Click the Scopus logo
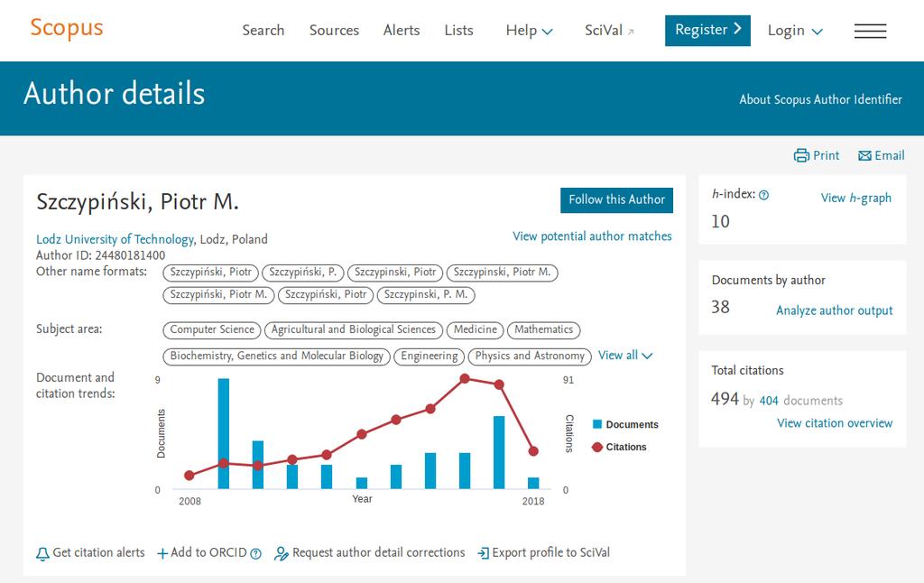The height and width of the screenshot is (583, 924). [67, 28]
